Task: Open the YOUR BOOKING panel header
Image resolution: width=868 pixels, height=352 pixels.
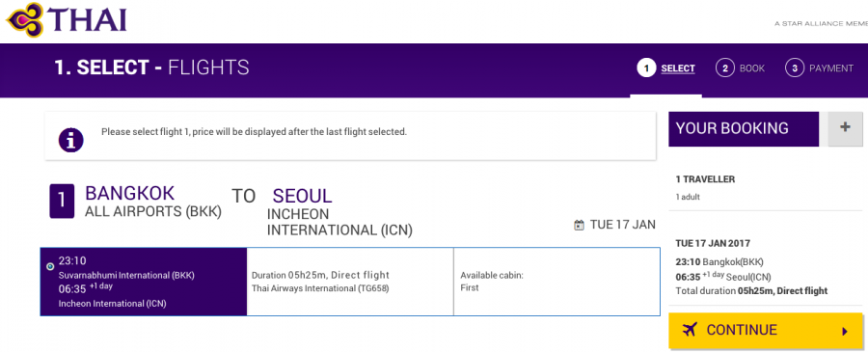Action: (744, 129)
